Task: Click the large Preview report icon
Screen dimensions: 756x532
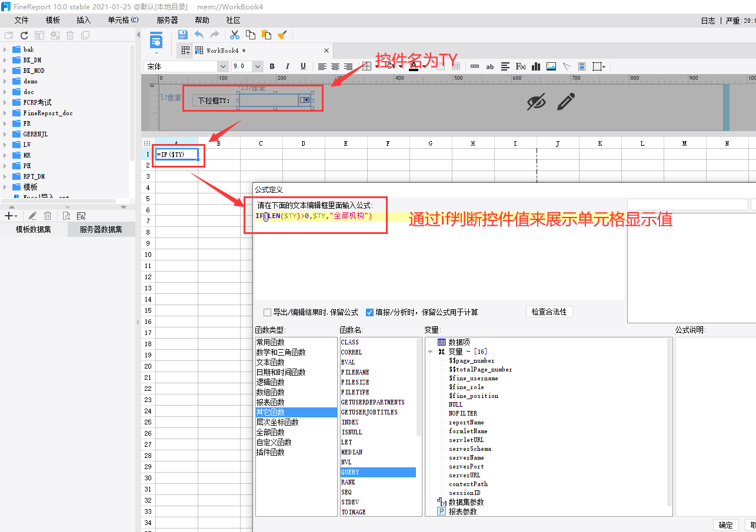Action: click(156, 41)
